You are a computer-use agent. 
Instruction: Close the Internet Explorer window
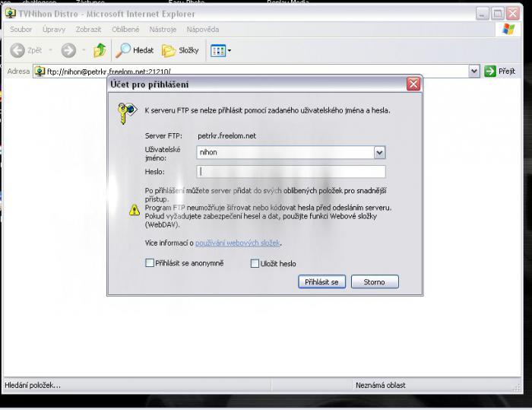513,14
